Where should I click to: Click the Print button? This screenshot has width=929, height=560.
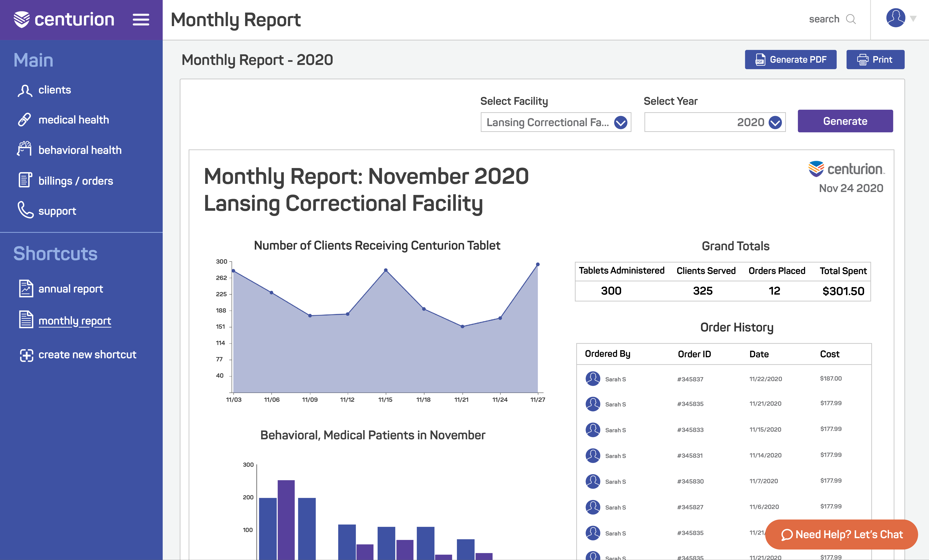pyautogui.click(x=875, y=60)
